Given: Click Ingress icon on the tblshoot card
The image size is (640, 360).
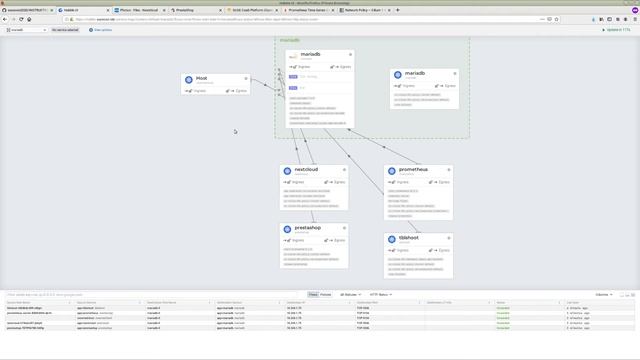Looking at the screenshot, I should [391, 250].
